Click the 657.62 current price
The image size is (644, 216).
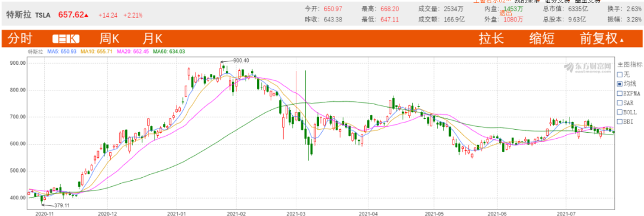(71, 15)
